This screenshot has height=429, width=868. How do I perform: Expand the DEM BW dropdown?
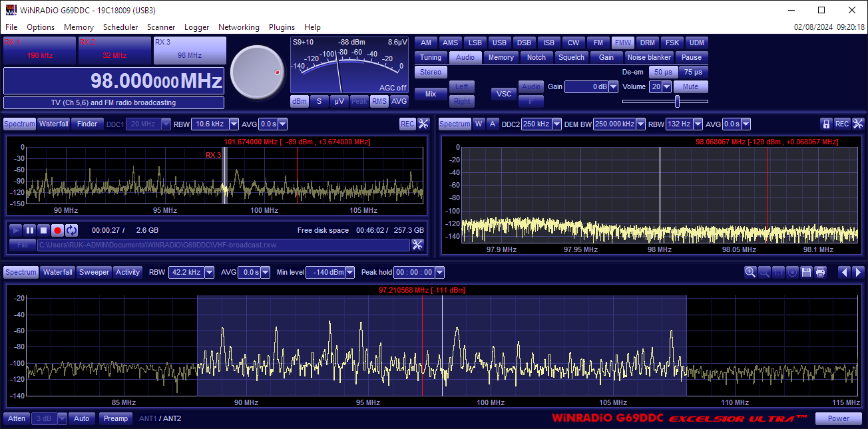pyautogui.click(x=640, y=124)
